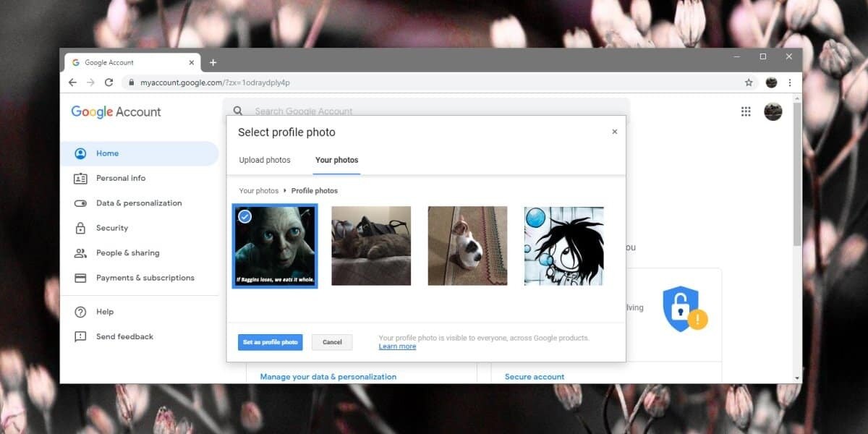The height and width of the screenshot is (434, 868).
Task: Return to Profile photos via breadcrumb
Action: coord(315,190)
